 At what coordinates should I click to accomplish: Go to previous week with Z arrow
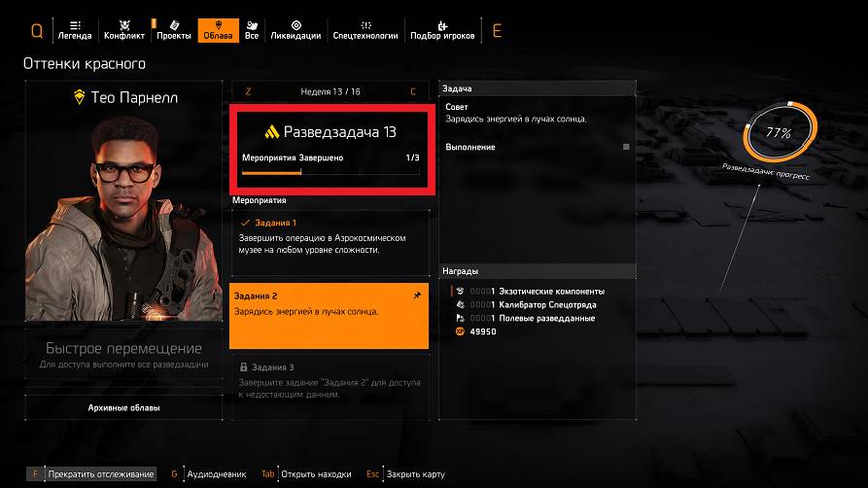(248, 92)
